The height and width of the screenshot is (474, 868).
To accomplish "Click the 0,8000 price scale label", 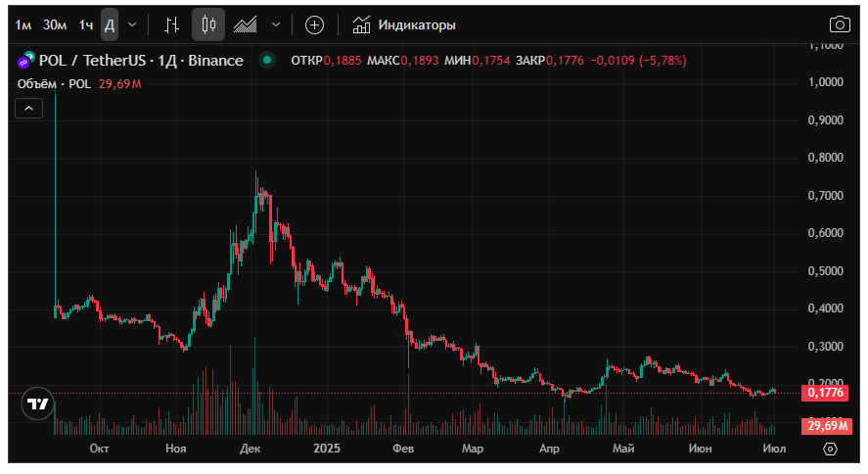I will click(825, 158).
